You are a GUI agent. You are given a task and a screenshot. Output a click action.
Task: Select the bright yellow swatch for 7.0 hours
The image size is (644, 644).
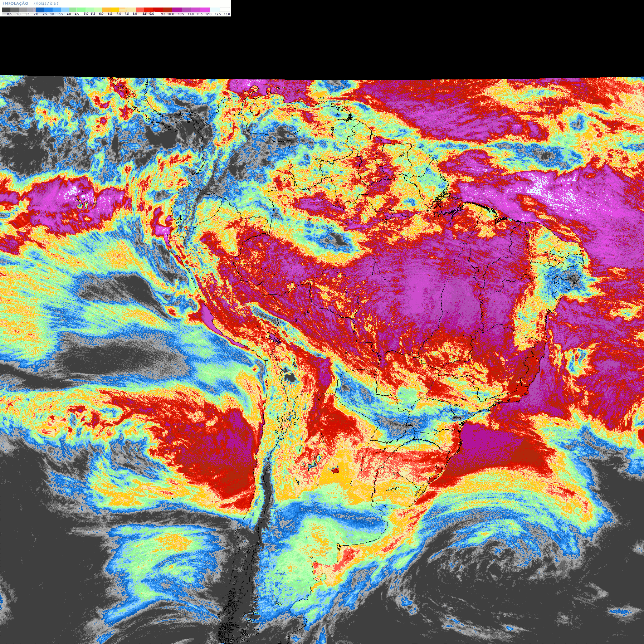click(115, 10)
